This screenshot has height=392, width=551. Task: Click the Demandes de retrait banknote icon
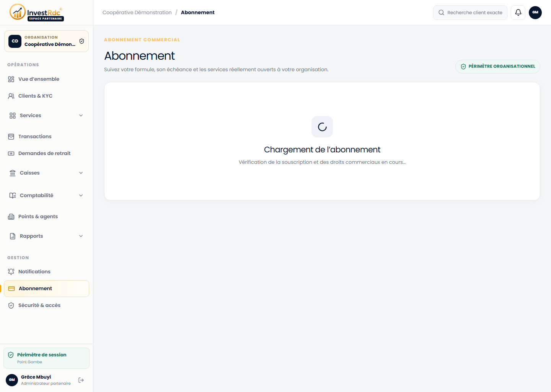click(x=11, y=154)
